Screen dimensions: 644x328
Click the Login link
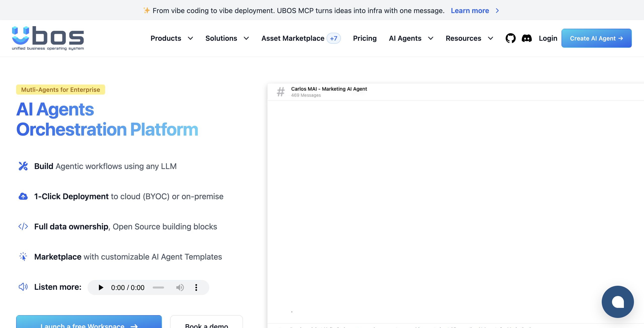[x=548, y=38]
